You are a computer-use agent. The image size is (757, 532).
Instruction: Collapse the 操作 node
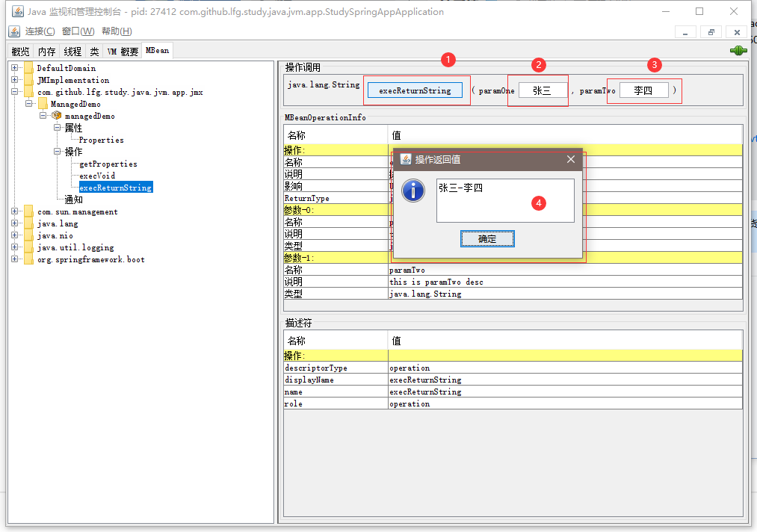(x=57, y=152)
